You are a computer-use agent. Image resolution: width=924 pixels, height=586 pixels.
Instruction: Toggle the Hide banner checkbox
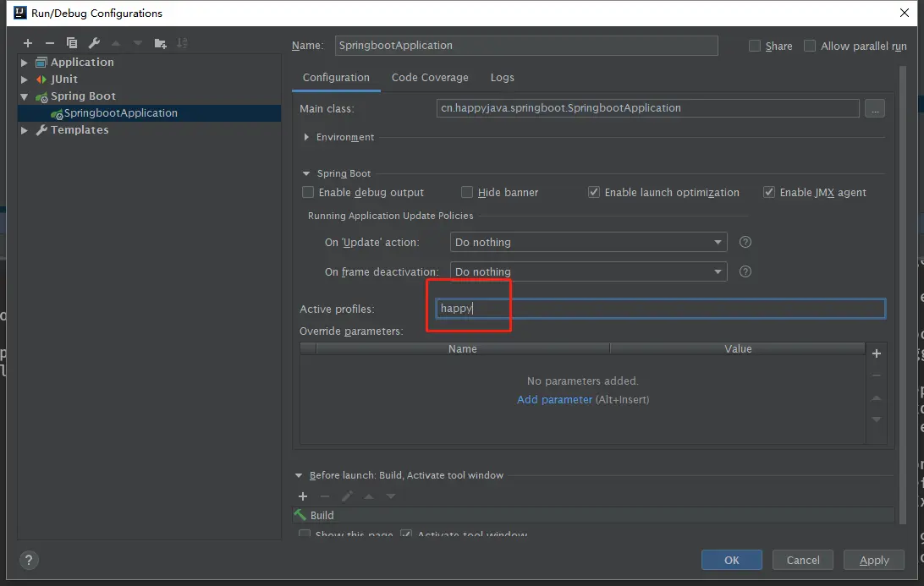point(467,193)
